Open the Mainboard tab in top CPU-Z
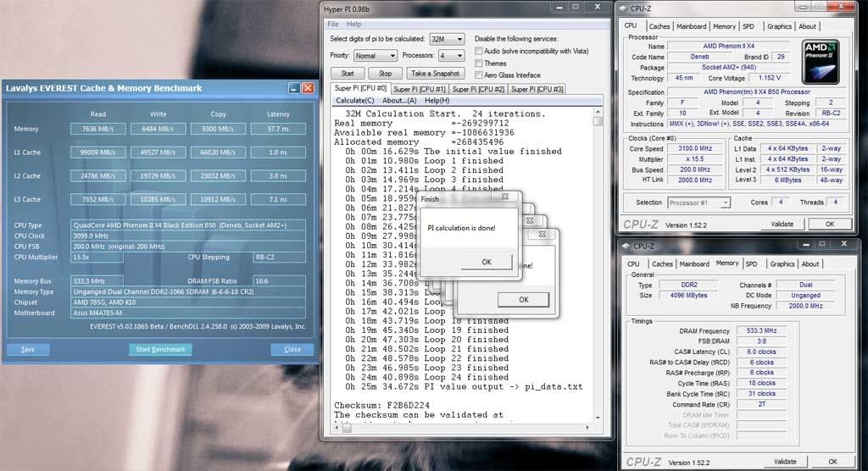This screenshot has width=868, height=471. tap(691, 26)
